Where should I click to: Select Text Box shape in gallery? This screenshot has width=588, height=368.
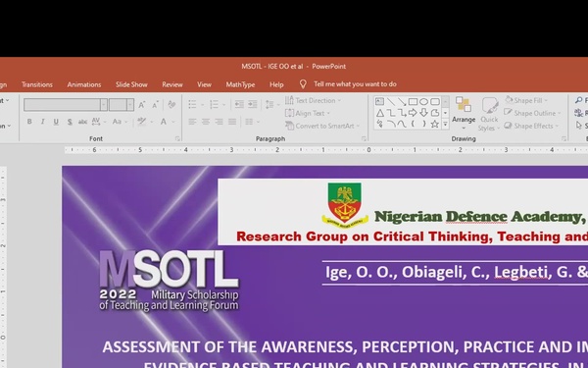click(380, 101)
